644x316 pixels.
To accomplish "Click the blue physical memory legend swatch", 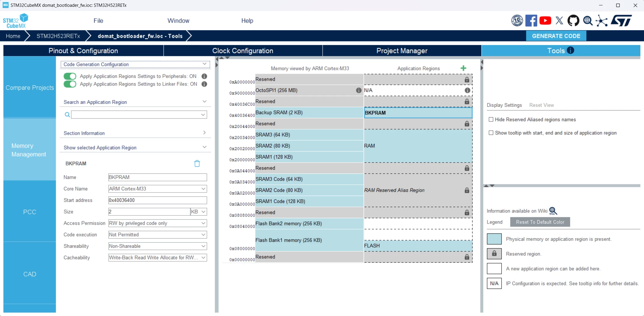I will pyautogui.click(x=494, y=239).
